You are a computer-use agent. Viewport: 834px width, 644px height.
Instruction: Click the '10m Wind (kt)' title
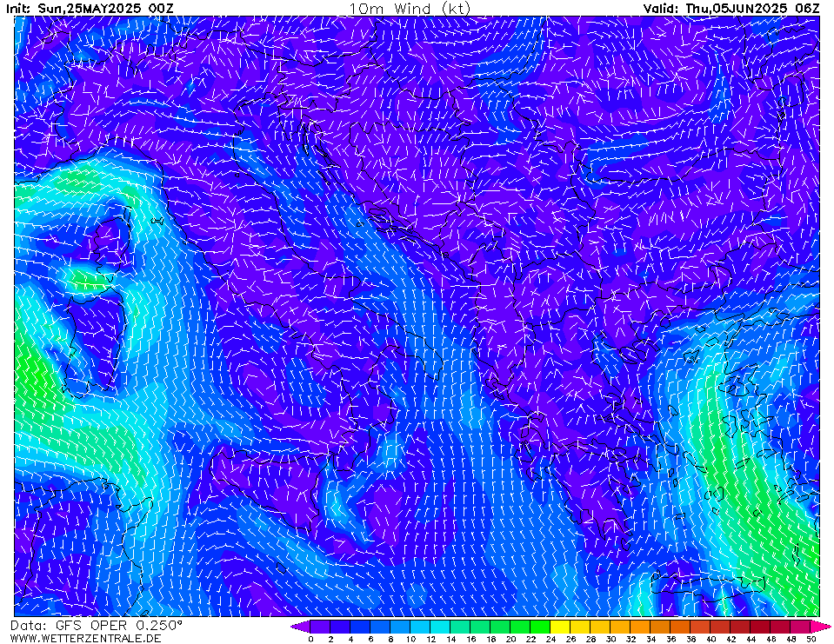[x=410, y=8]
